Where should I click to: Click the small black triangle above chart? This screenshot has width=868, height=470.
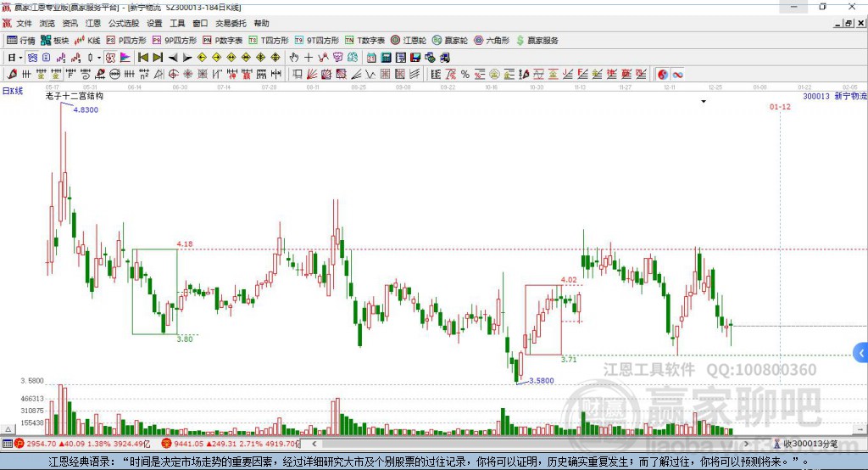(704, 102)
